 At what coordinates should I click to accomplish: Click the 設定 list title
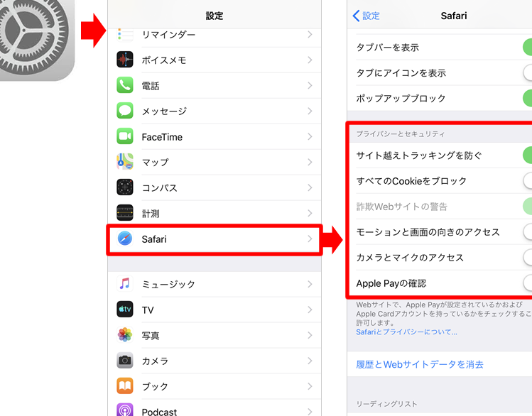point(215,16)
